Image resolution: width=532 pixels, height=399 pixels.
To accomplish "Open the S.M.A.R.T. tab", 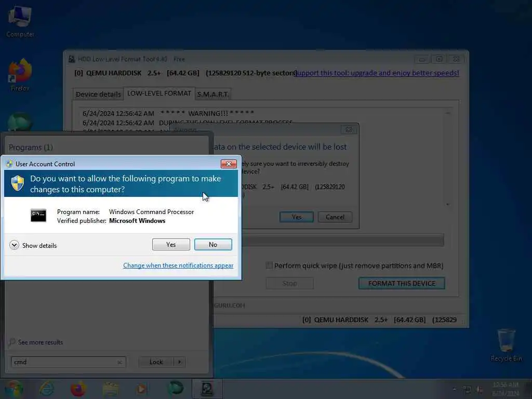I will pyautogui.click(x=213, y=94).
